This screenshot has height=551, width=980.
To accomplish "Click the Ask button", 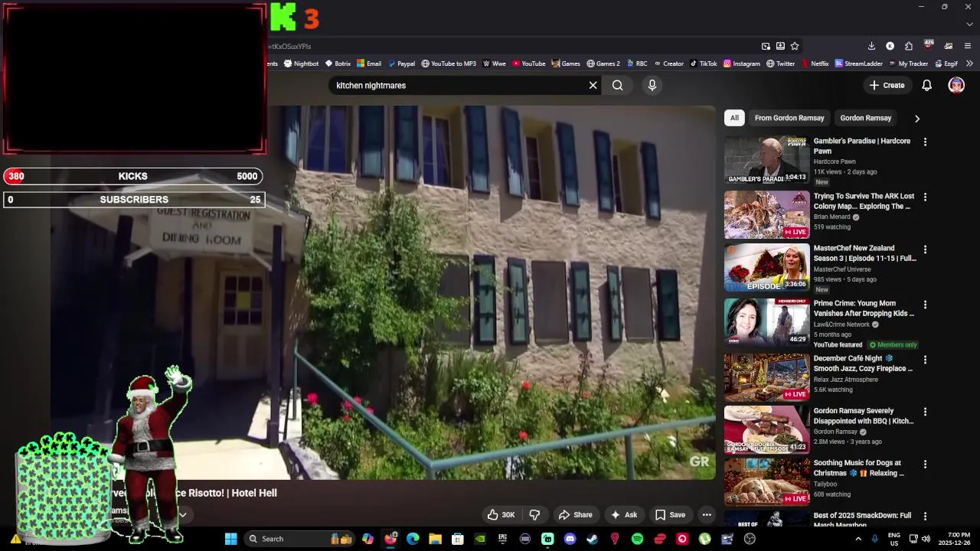I will click(x=623, y=515).
